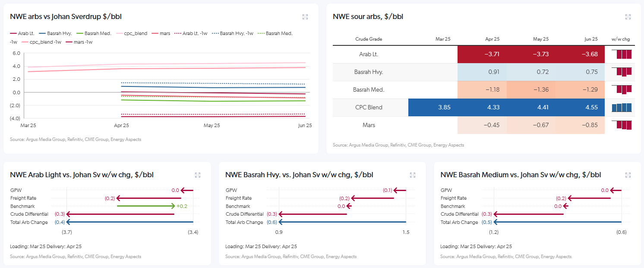Screen dimensions: 644x268
Task: Select the Arab Lt. row label in table
Action: click(x=369, y=54)
